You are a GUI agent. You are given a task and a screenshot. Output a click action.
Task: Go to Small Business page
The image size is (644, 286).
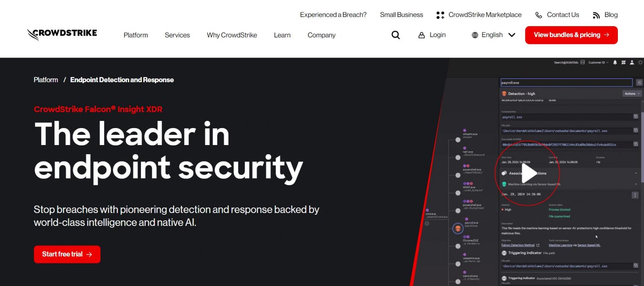tap(401, 15)
